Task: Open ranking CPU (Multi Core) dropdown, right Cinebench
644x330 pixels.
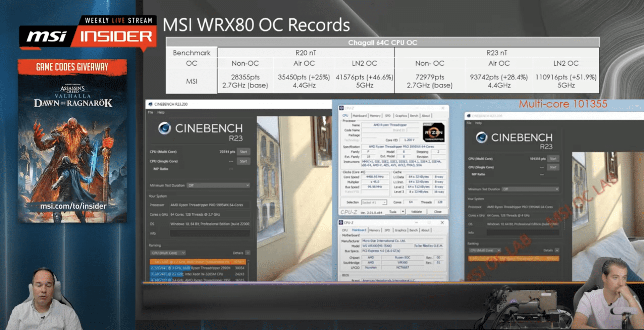Action: pos(485,250)
